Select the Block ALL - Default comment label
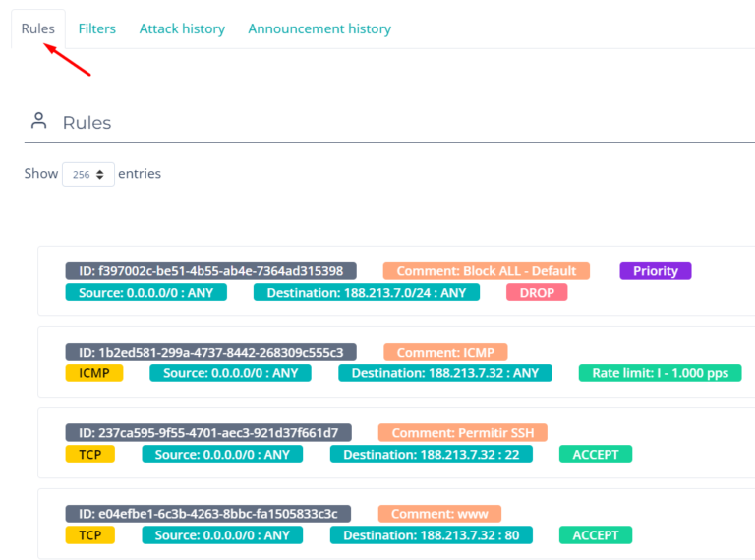The image size is (755, 560). point(486,271)
